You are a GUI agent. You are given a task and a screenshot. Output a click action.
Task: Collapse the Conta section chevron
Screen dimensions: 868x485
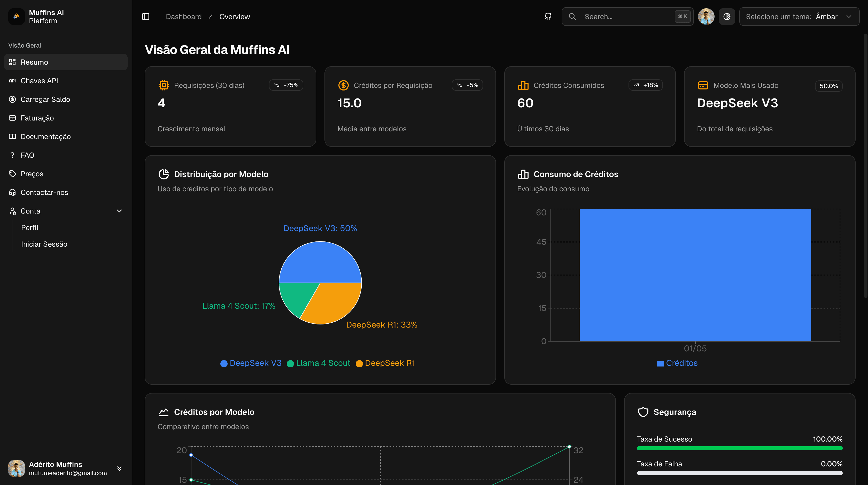[119, 211]
